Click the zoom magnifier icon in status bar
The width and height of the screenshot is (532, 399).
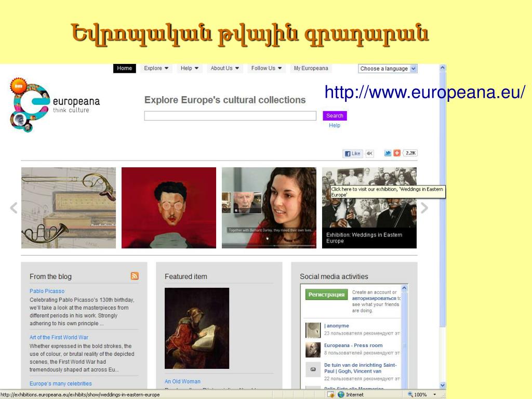(410, 394)
